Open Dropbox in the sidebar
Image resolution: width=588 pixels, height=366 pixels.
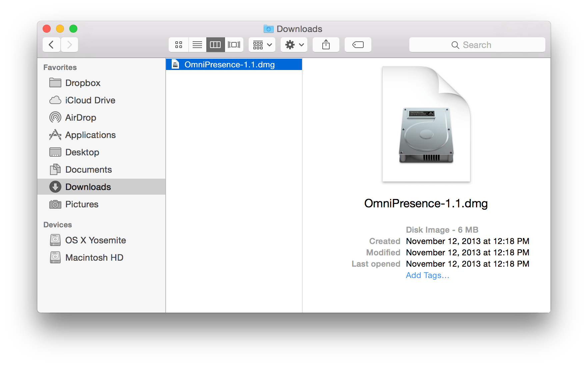click(x=101, y=83)
